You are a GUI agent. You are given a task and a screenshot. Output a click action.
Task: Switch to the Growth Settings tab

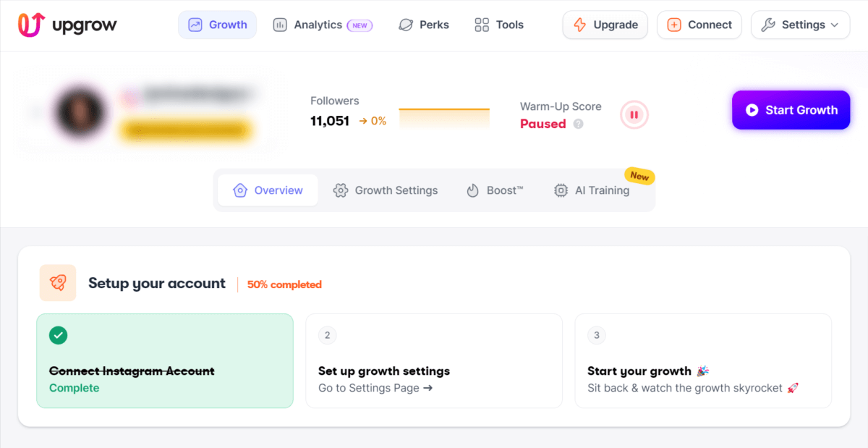tap(386, 190)
